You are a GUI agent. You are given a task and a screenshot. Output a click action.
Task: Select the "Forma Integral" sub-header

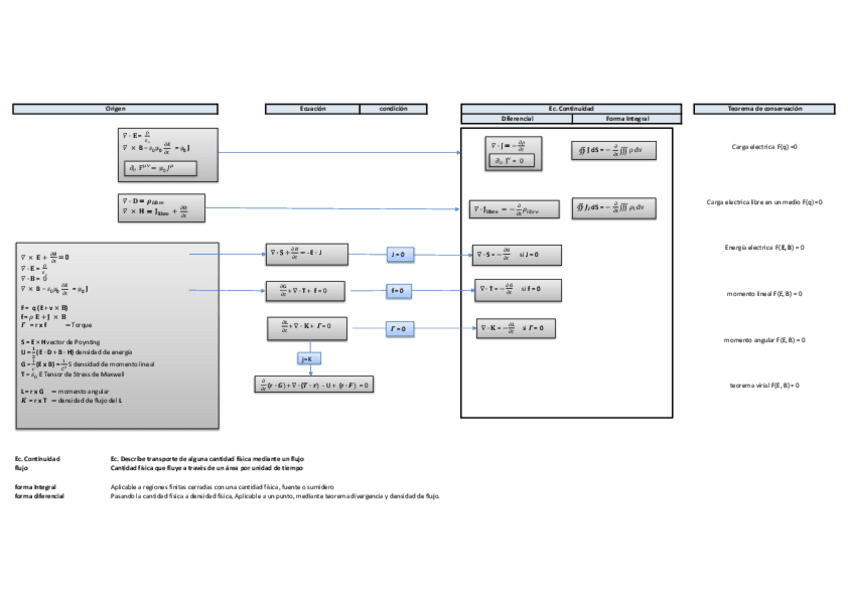coord(627,119)
